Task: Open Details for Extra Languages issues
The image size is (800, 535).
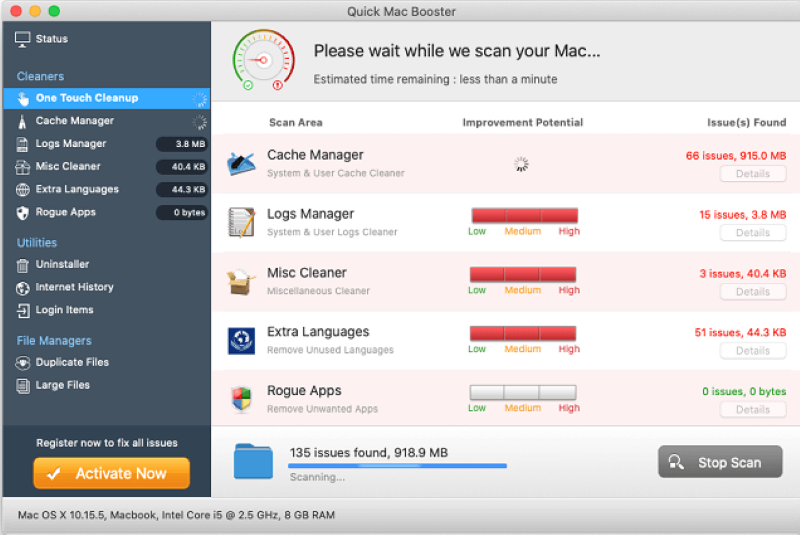Action: 752,351
